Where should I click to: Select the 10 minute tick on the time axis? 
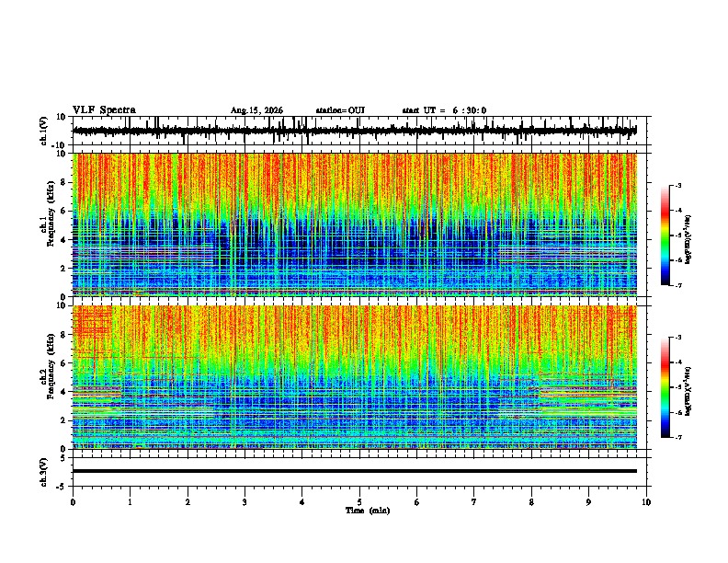point(646,502)
